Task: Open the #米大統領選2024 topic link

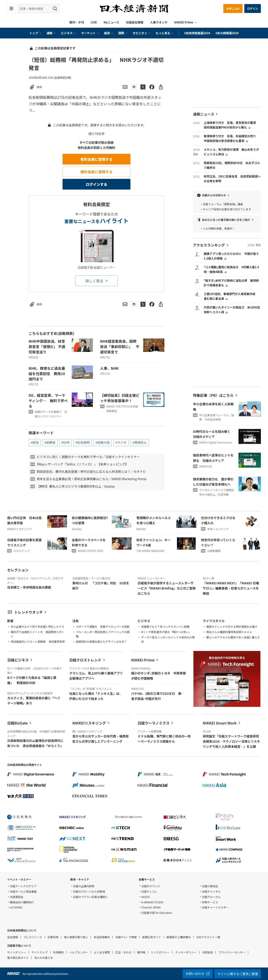Action: click(227, 33)
